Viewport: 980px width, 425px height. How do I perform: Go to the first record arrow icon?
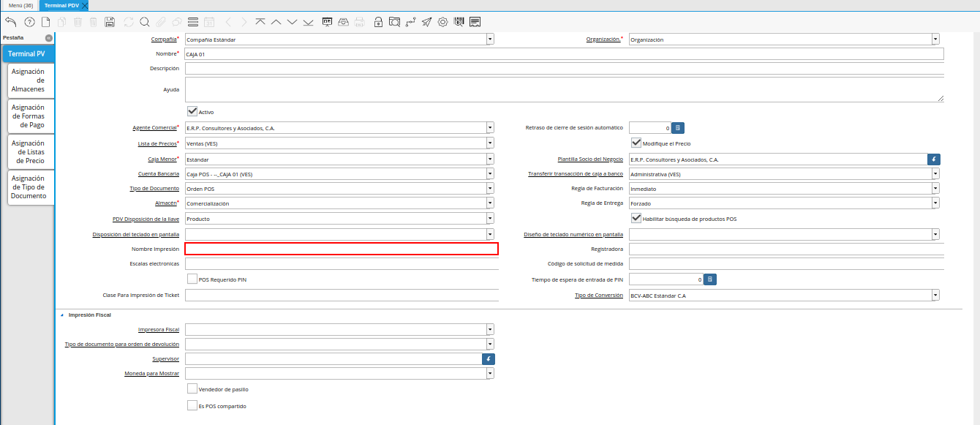pyautogui.click(x=260, y=22)
